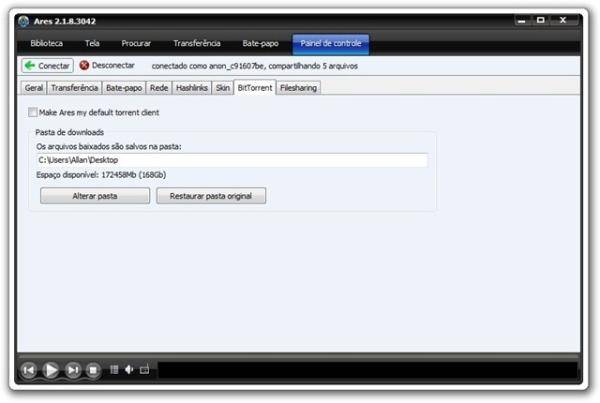Go to top Transferência tab
Image resolution: width=600 pixels, height=403 pixels.
pos(197,43)
